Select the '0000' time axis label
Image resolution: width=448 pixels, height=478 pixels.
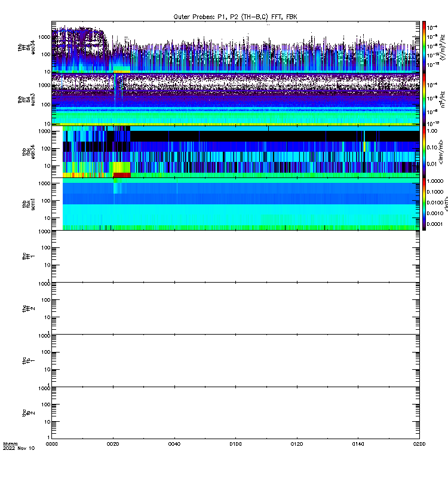[51, 444]
